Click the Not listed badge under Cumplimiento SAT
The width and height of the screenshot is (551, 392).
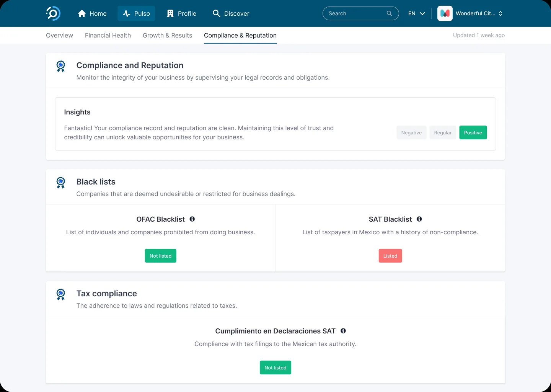275,367
